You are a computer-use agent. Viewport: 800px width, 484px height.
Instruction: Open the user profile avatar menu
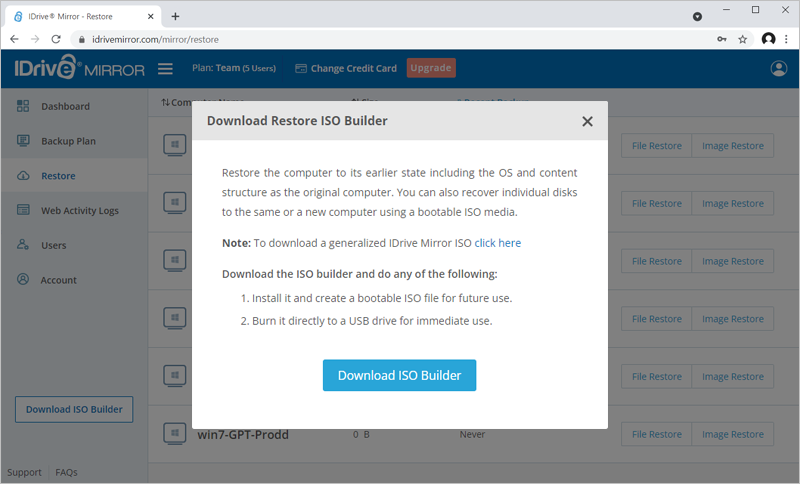coord(779,68)
